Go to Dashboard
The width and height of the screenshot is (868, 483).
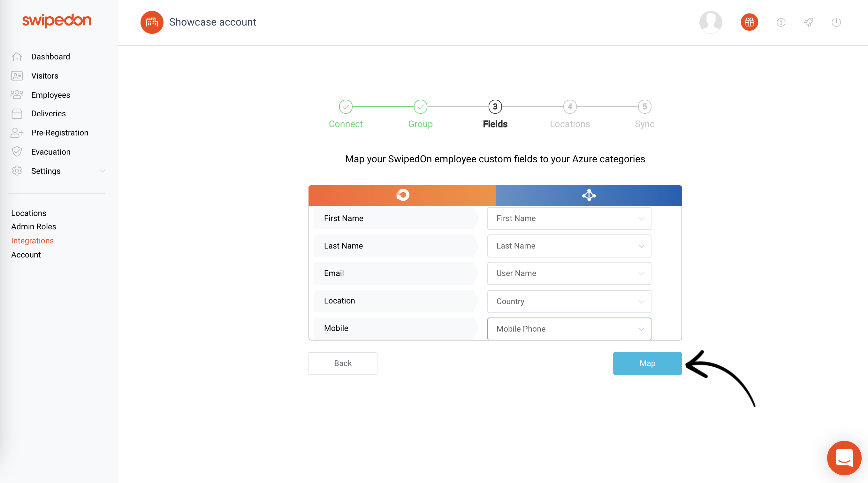(x=50, y=57)
